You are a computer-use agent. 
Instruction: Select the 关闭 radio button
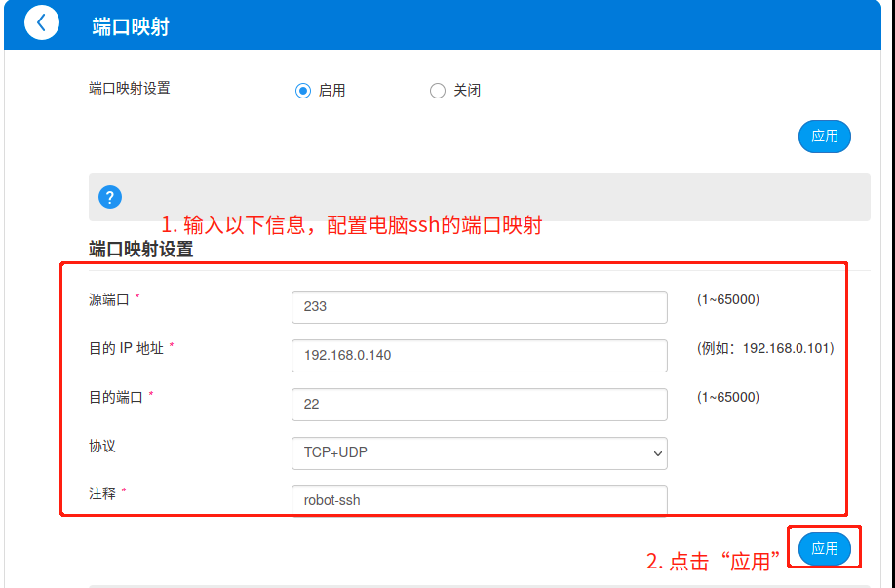(x=438, y=91)
